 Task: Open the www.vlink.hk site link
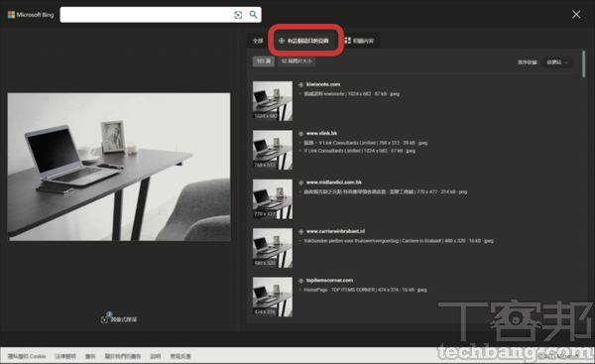point(321,133)
